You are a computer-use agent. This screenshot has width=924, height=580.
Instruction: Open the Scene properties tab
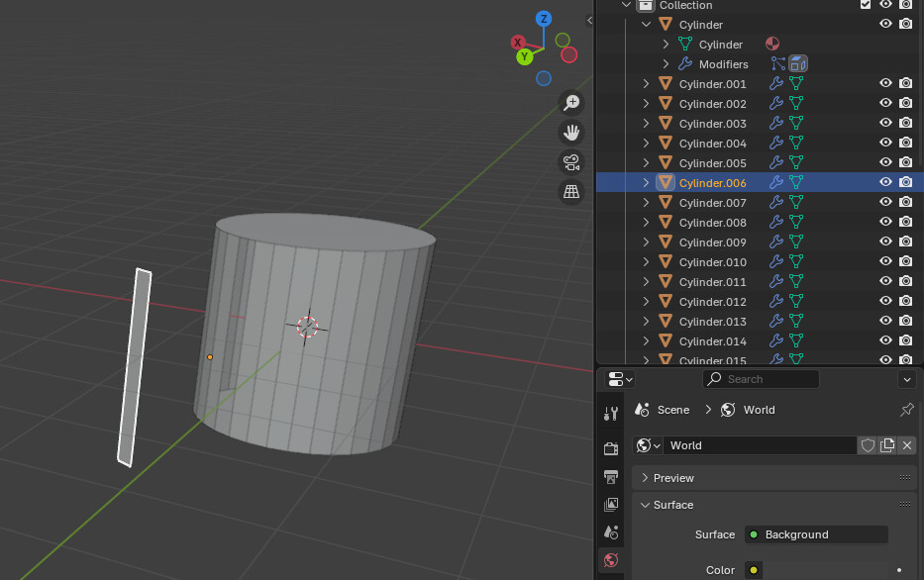point(611,532)
